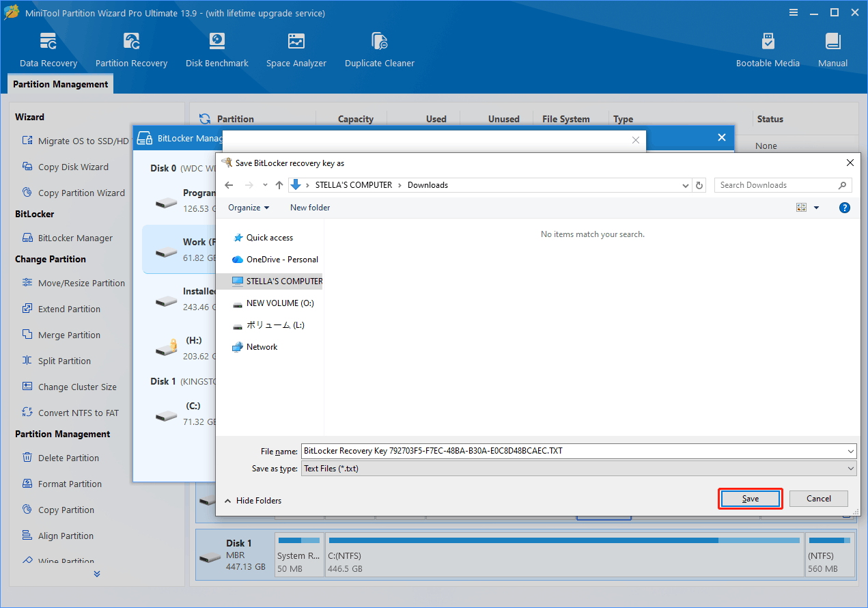Open Data Recovery tool
Image resolution: width=868 pixels, height=608 pixels.
point(48,50)
